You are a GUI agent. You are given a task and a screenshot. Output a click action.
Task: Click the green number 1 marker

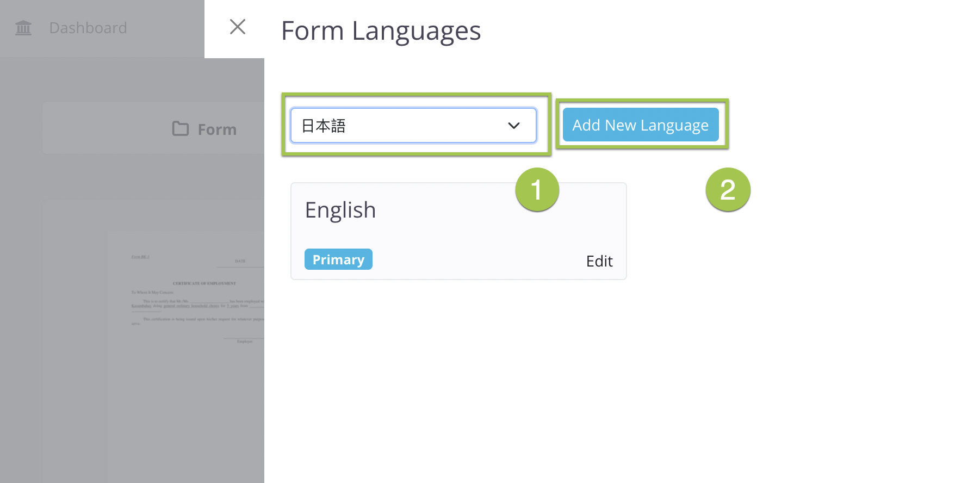(x=537, y=190)
